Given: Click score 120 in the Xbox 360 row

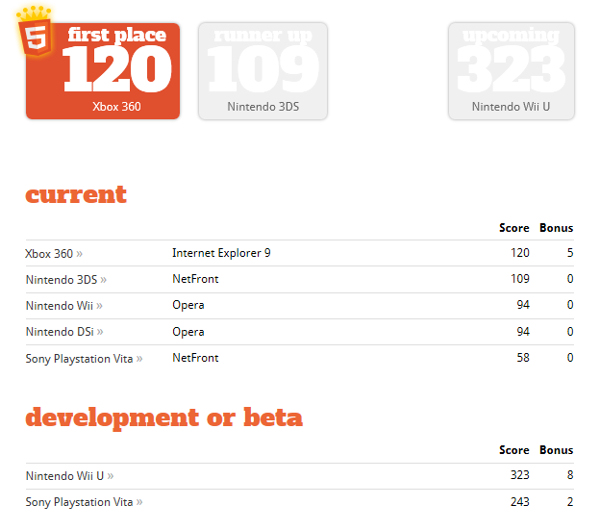Looking at the screenshot, I should pyautogui.click(x=520, y=253).
